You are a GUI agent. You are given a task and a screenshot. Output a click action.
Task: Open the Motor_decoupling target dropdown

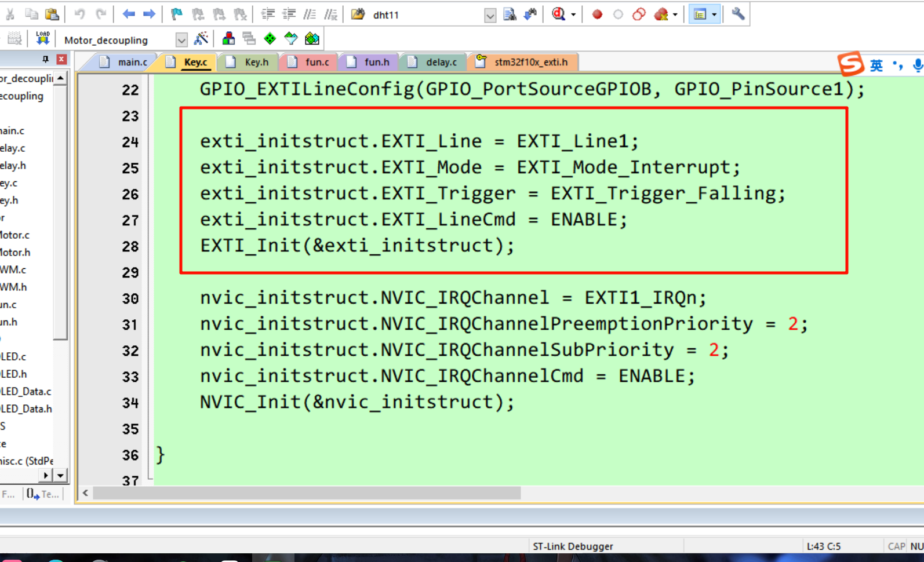click(181, 40)
